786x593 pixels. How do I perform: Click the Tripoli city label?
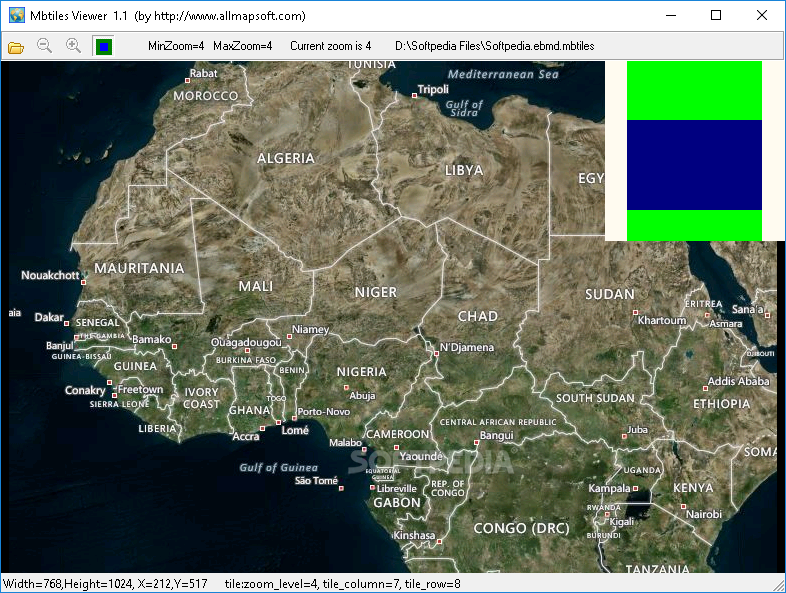coord(433,89)
